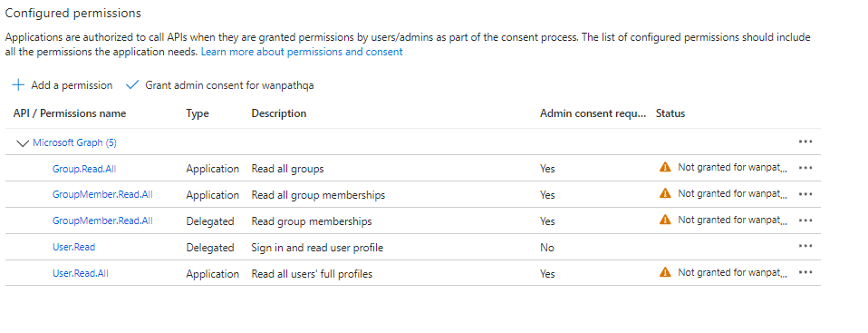Click the plus icon for Add a permission
This screenshot has height=333, width=868.
tap(18, 85)
